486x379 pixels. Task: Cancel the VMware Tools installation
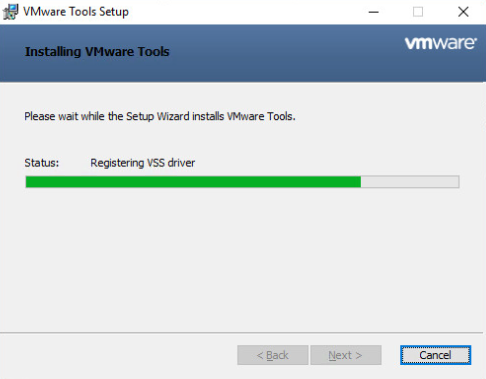coord(436,355)
